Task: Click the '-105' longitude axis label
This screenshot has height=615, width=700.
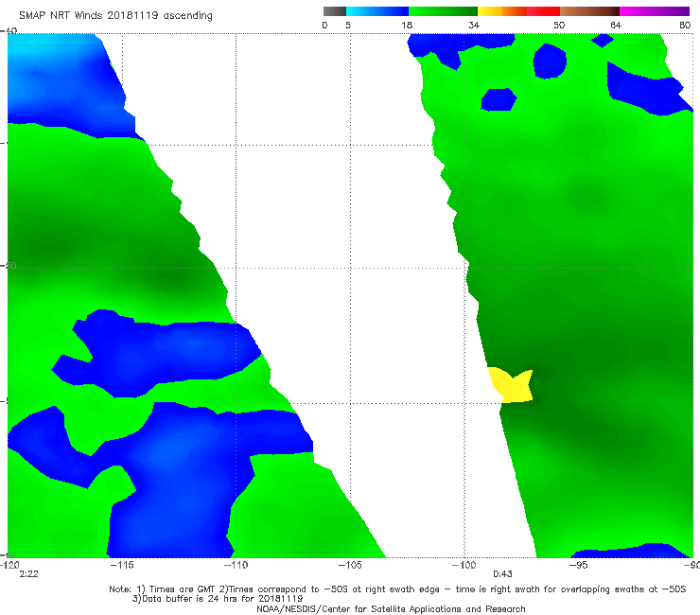Action: click(350, 565)
